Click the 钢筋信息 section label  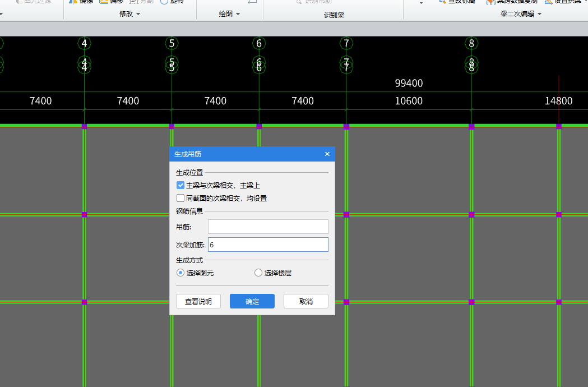coord(189,211)
